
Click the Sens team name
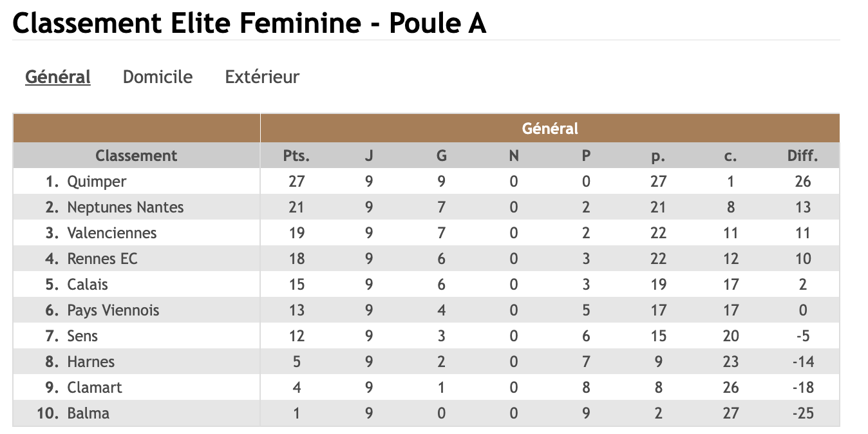pos(82,336)
